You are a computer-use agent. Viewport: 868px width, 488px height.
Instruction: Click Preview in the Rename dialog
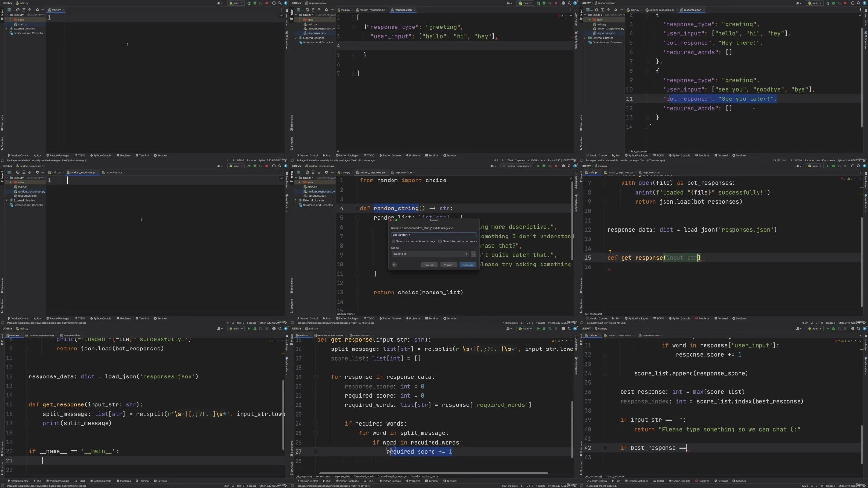tap(448, 265)
